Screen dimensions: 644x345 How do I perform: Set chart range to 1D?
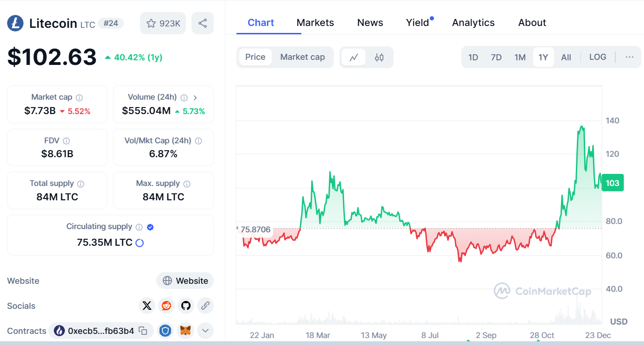click(473, 57)
